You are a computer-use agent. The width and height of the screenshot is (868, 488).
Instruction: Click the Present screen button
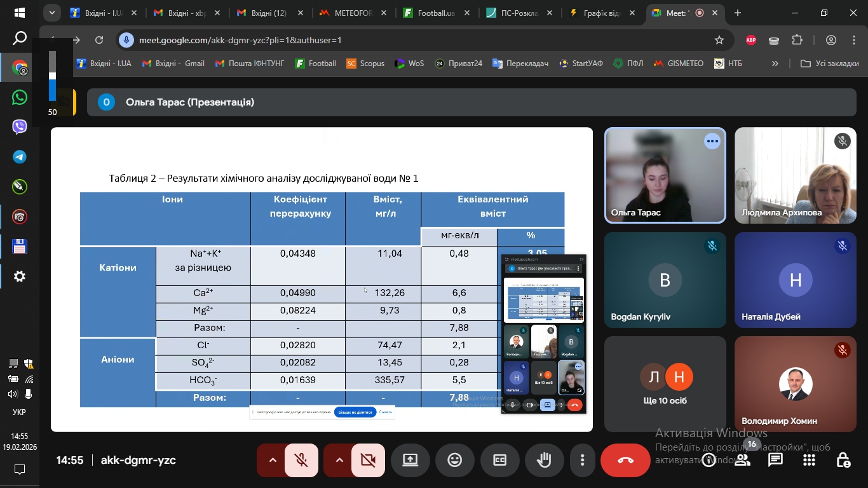click(410, 460)
